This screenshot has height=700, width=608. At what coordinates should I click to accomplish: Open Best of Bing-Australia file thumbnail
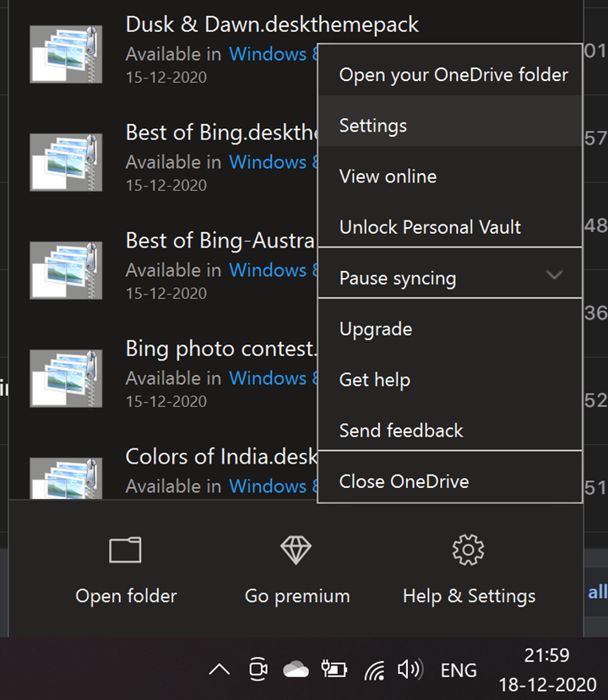tap(66, 270)
